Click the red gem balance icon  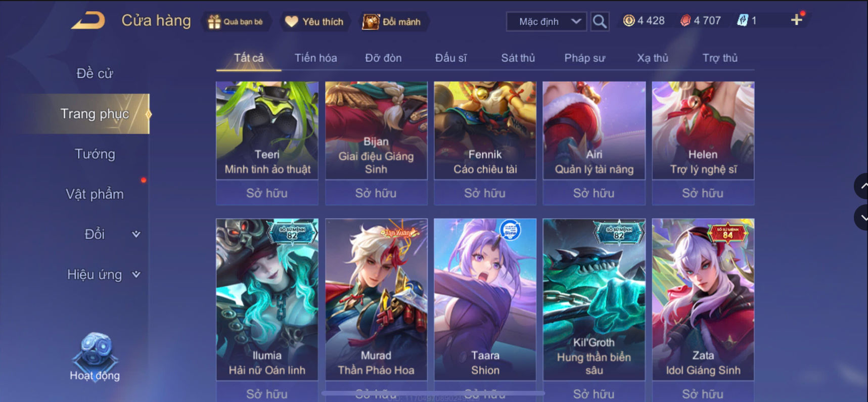685,21
